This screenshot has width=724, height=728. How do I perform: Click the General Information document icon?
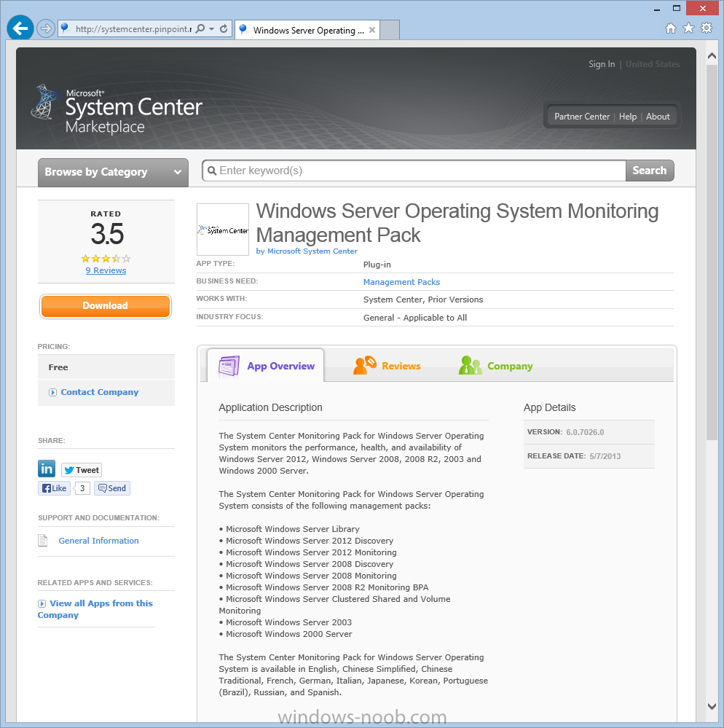tap(43, 541)
